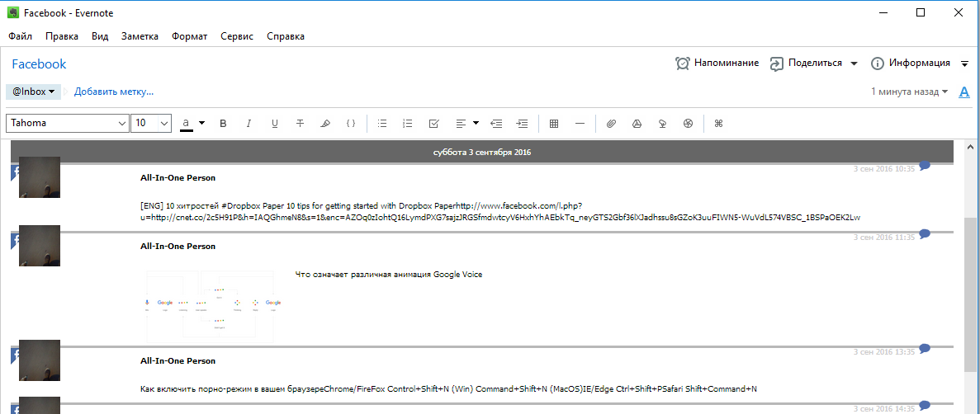Toggle italic formatting
The height and width of the screenshot is (414, 980).
pos(249,124)
